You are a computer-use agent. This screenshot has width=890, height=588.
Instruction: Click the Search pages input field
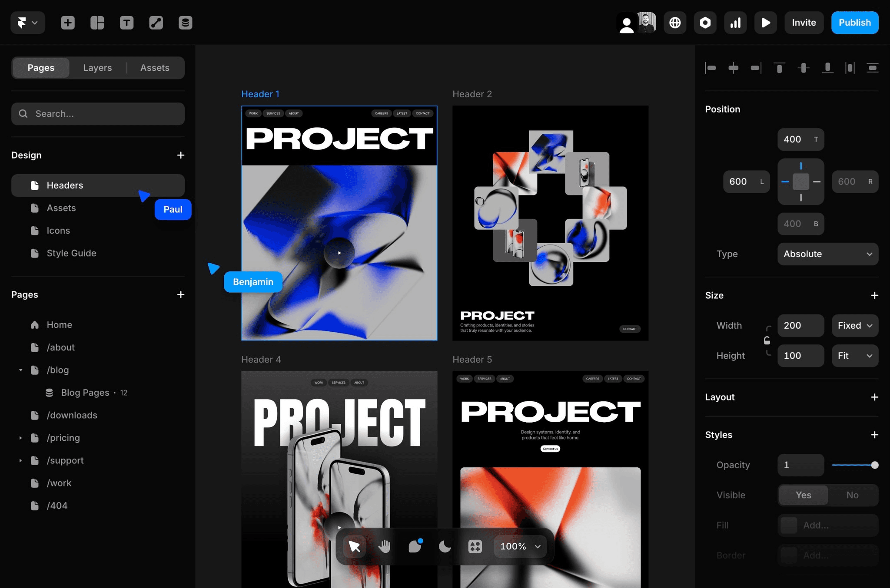coord(98,114)
